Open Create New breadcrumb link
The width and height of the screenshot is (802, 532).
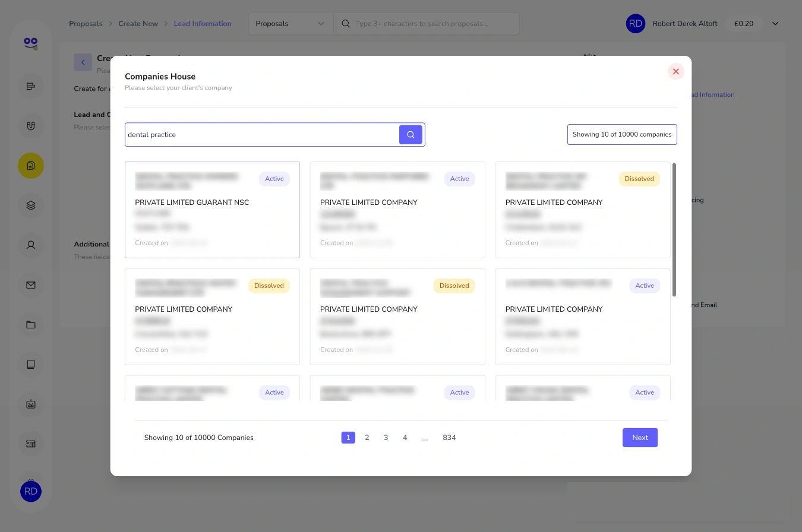coord(138,24)
